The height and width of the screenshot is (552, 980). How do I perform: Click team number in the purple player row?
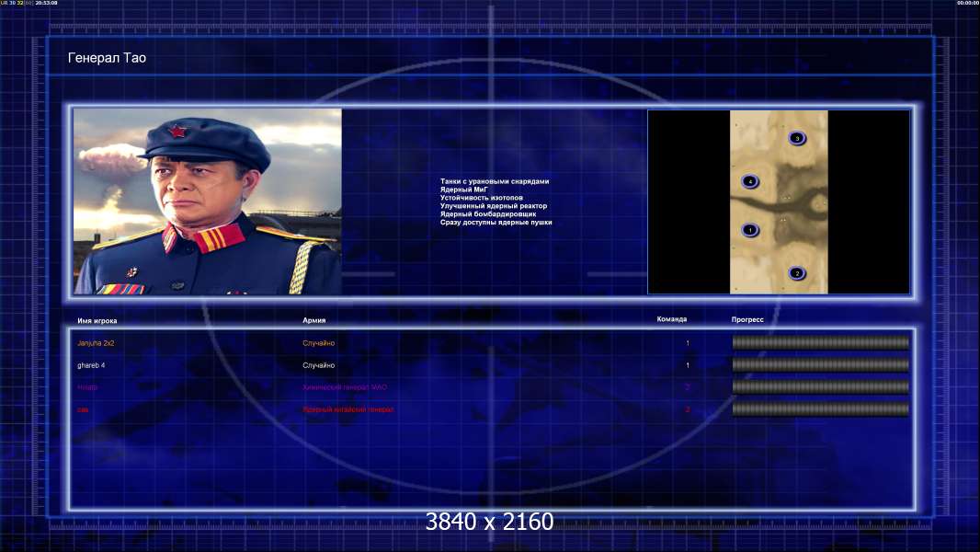coord(688,387)
